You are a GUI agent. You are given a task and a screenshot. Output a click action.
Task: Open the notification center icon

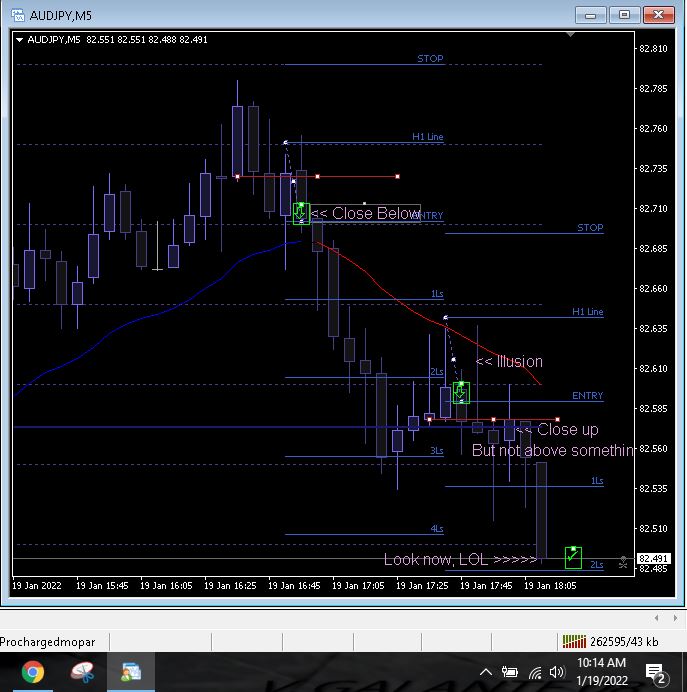[x=656, y=673]
